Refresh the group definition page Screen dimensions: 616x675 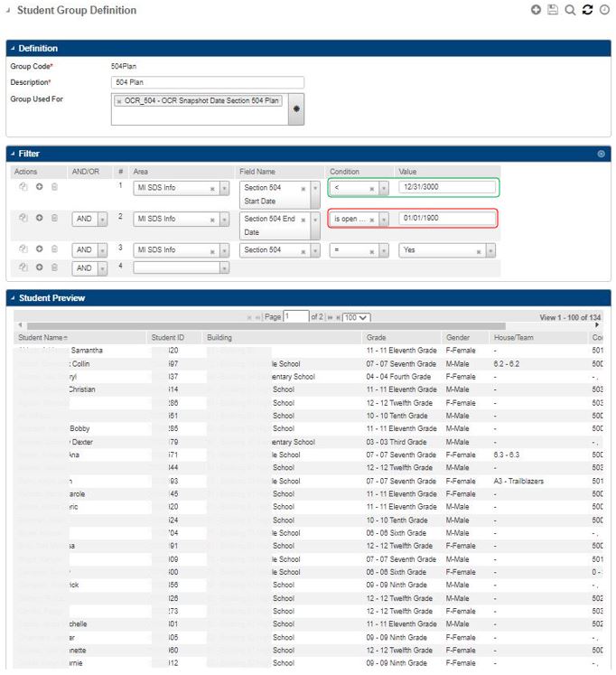587,10
